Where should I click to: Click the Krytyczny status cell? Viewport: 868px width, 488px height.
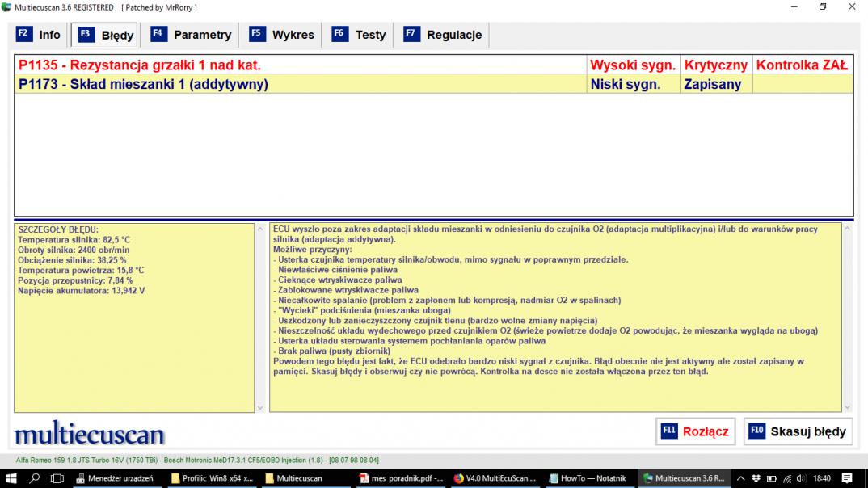pos(716,65)
